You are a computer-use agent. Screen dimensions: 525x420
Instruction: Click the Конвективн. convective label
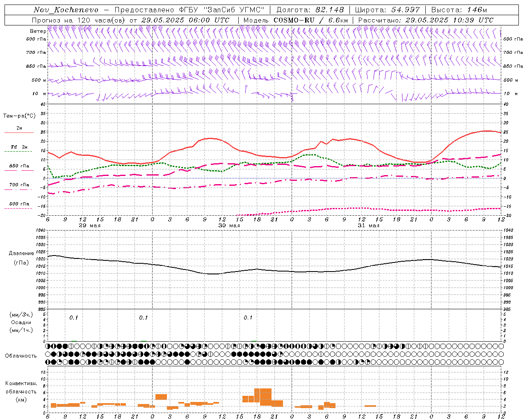click(x=21, y=383)
